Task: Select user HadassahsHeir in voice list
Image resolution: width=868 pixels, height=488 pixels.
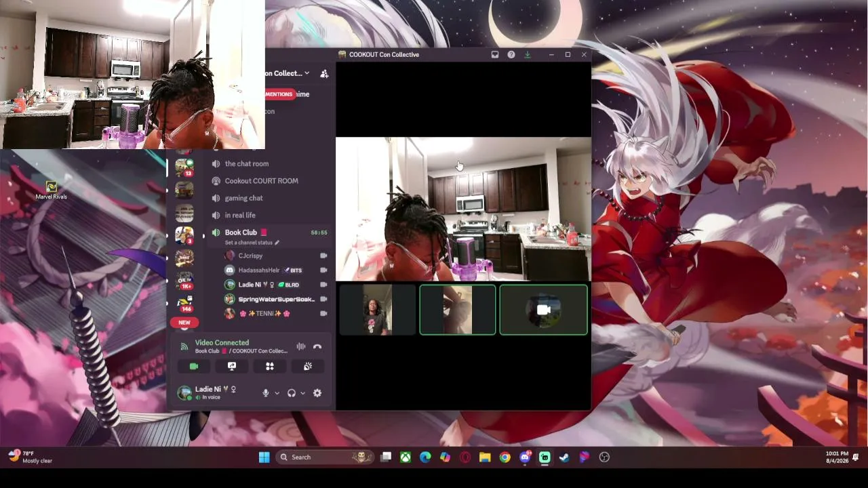Action: (259, 270)
